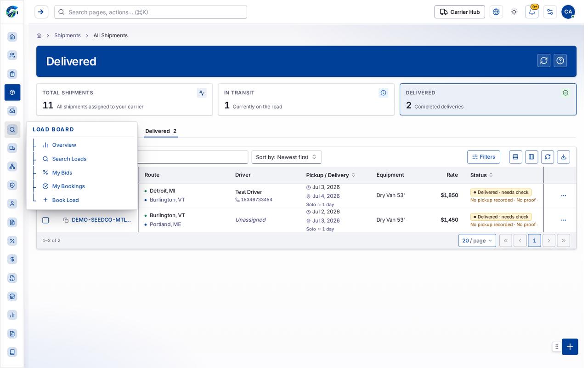The height and width of the screenshot is (368, 588).
Task: Open the bar chart icon in the sidebar
Action: pos(12,315)
